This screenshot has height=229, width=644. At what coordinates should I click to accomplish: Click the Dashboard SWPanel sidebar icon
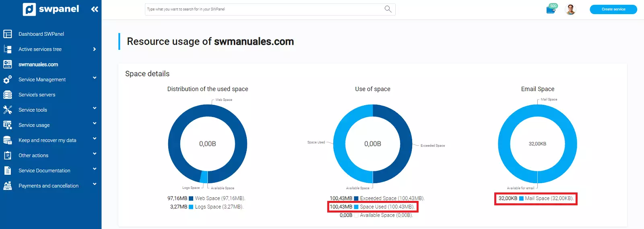tap(8, 34)
